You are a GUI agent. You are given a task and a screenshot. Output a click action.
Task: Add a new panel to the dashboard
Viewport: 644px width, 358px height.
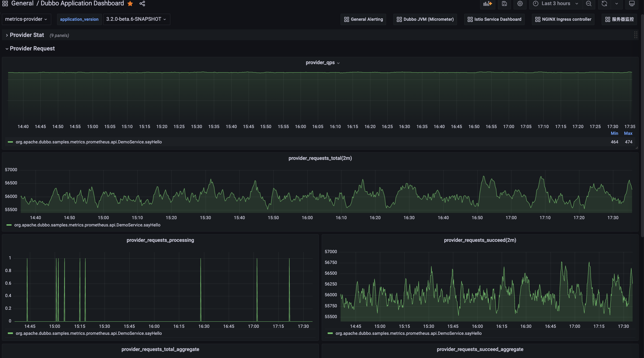pos(488,4)
